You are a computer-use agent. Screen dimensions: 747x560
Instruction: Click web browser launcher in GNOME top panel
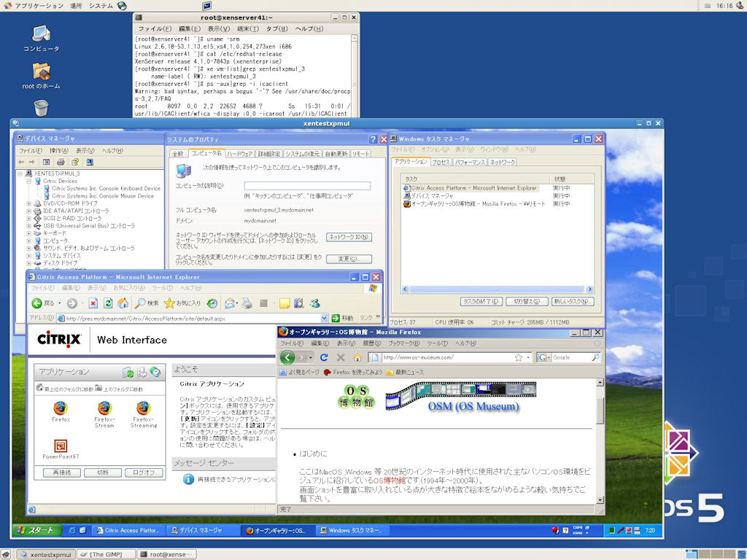coord(122,6)
